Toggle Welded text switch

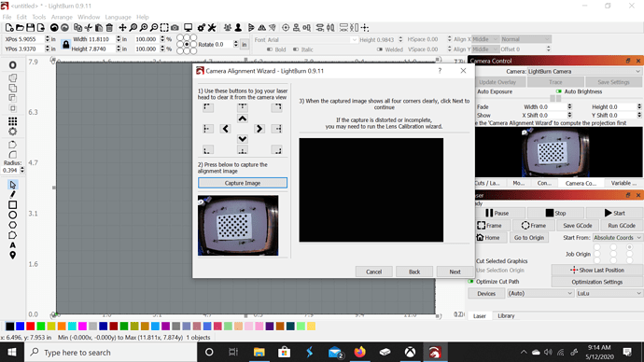pos(380,49)
